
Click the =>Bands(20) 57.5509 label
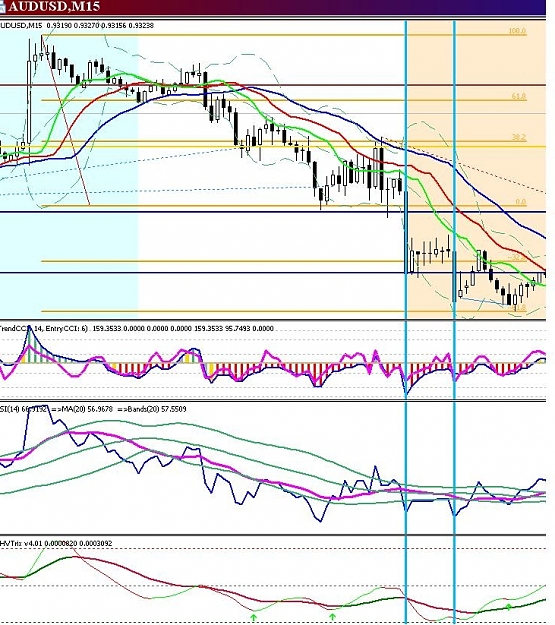click(152, 409)
